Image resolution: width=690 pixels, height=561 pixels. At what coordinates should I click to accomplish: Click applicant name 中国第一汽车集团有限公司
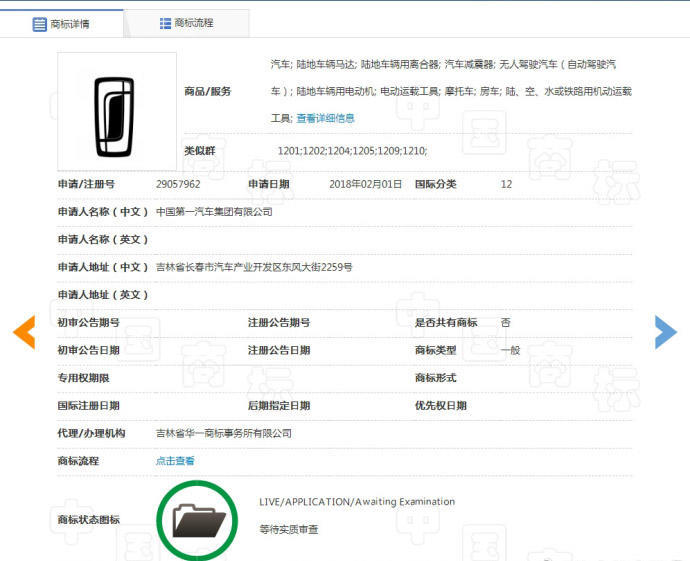click(214, 212)
